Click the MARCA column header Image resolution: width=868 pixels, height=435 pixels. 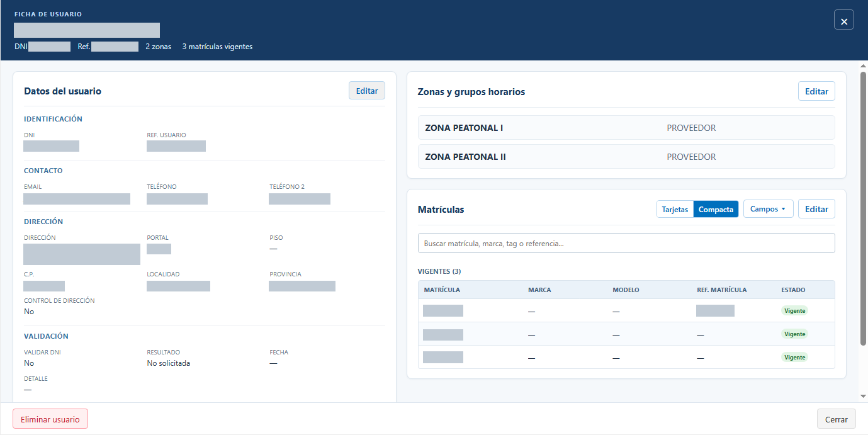539,290
